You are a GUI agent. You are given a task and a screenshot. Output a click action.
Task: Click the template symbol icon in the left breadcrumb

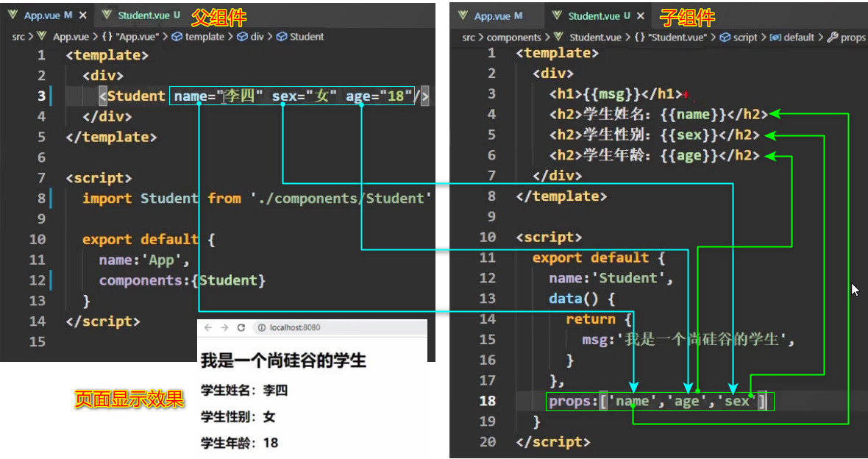[176, 36]
